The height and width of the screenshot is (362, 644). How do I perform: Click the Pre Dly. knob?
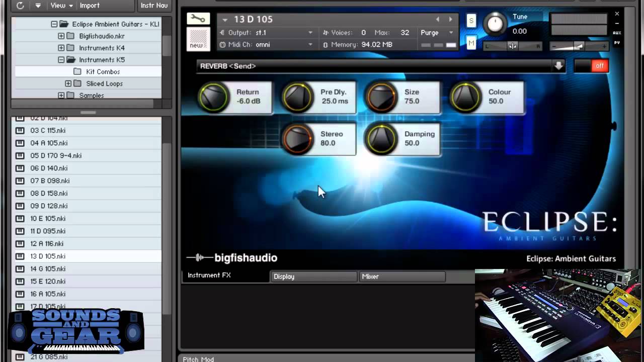click(297, 97)
